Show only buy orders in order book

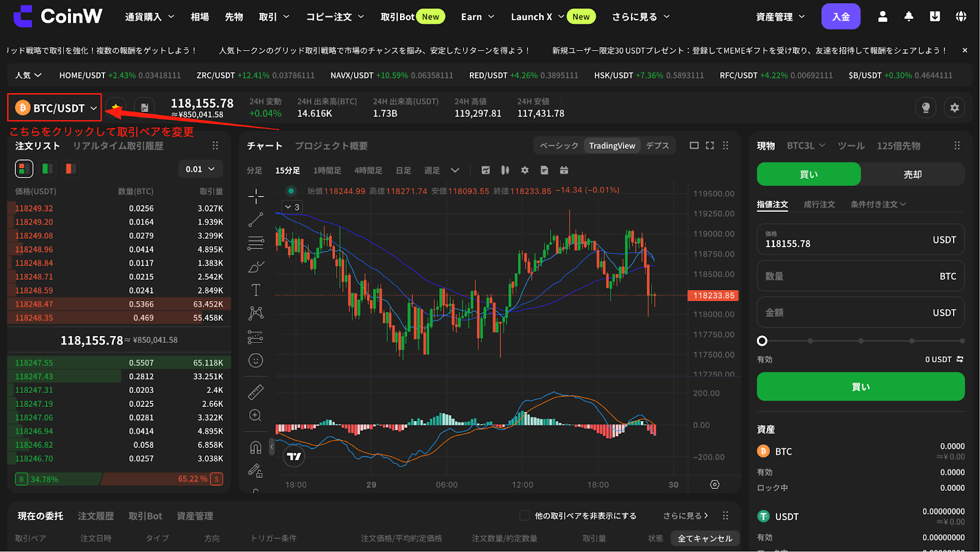tap(47, 168)
